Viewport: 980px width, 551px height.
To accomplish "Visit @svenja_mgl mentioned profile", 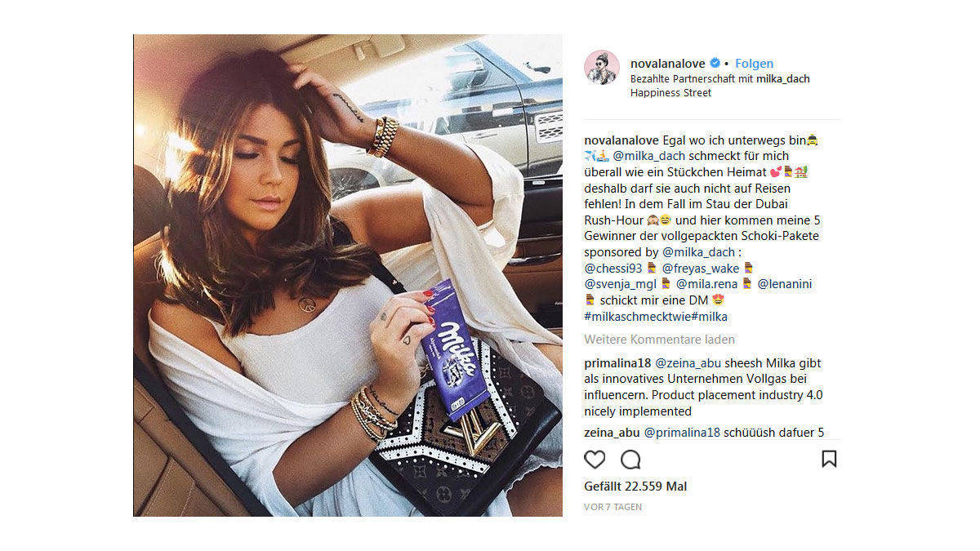I will [621, 284].
